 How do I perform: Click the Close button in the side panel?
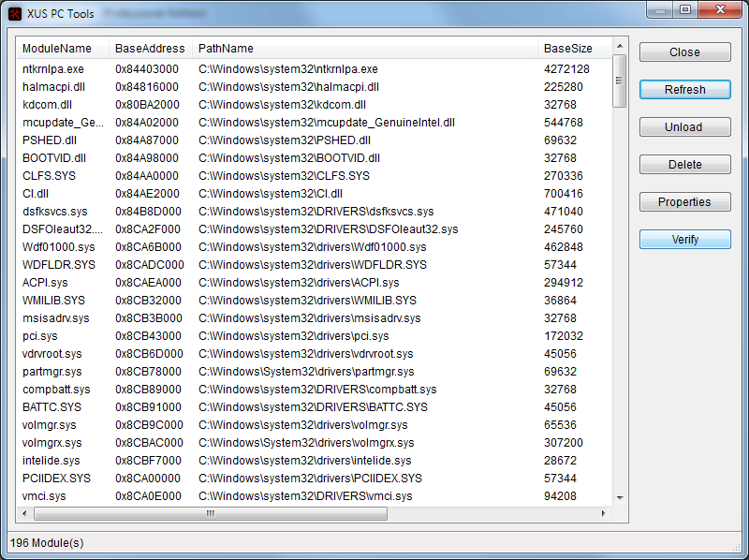(x=684, y=52)
